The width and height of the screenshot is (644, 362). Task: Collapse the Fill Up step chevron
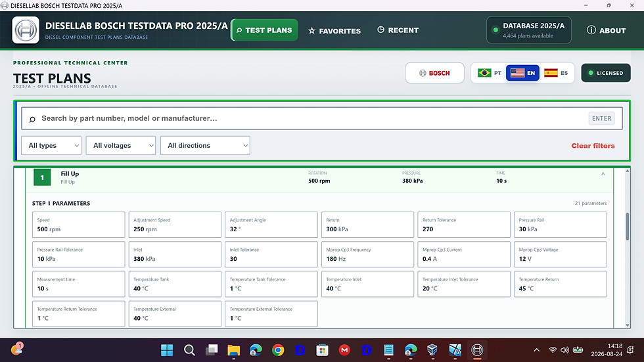click(603, 173)
